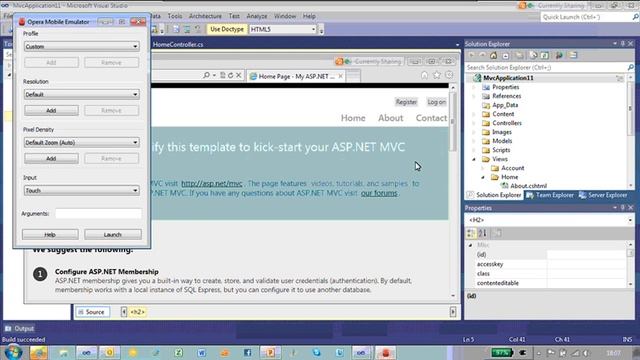Click red Opera emulator taskbar icon
640x360 pixels.
[385, 353]
